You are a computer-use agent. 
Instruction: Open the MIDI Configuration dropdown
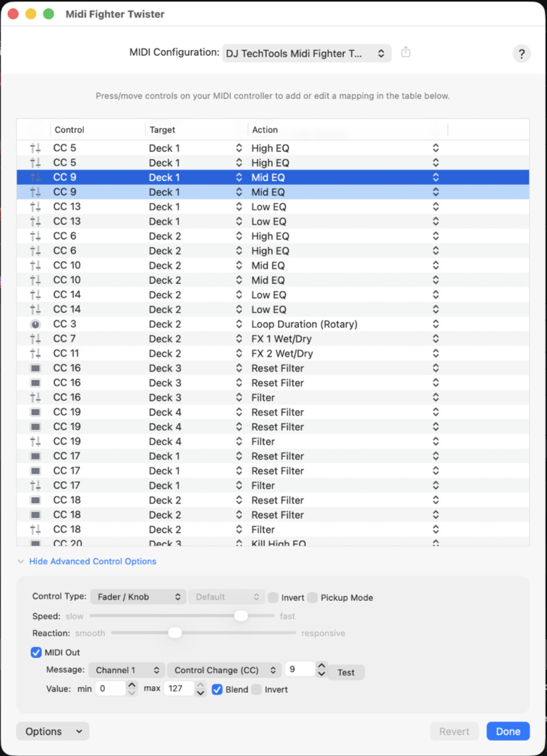pos(306,54)
